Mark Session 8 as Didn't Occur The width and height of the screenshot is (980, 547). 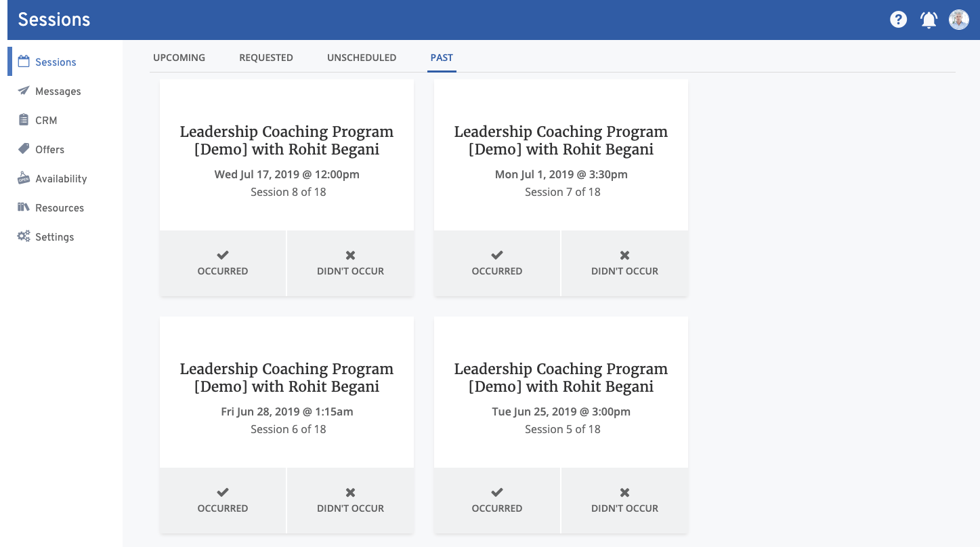(350, 263)
